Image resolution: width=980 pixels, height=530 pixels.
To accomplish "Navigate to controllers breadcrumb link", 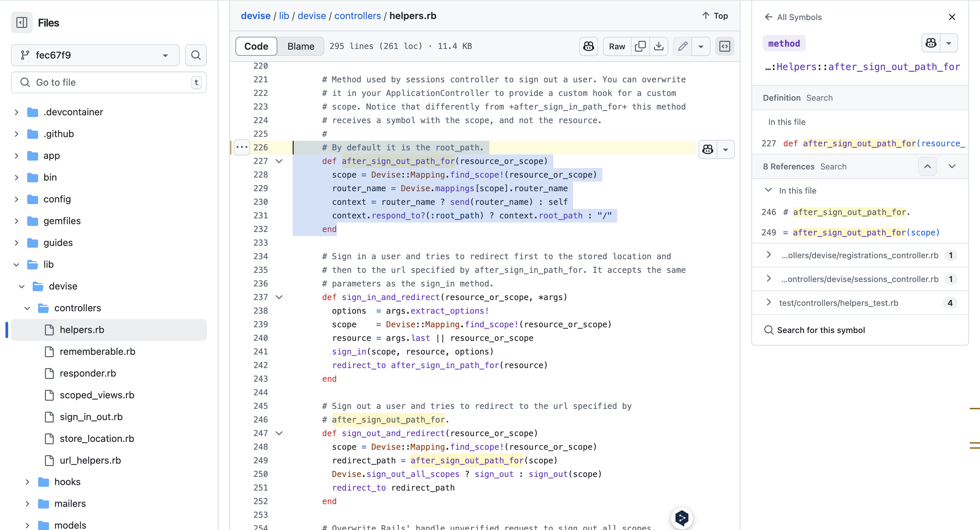I will click(x=357, y=16).
